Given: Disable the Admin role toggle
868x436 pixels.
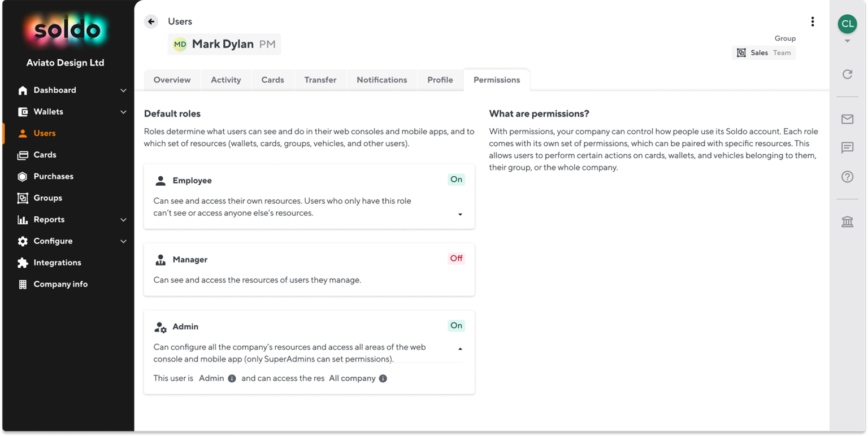Looking at the screenshot, I should click(456, 325).
